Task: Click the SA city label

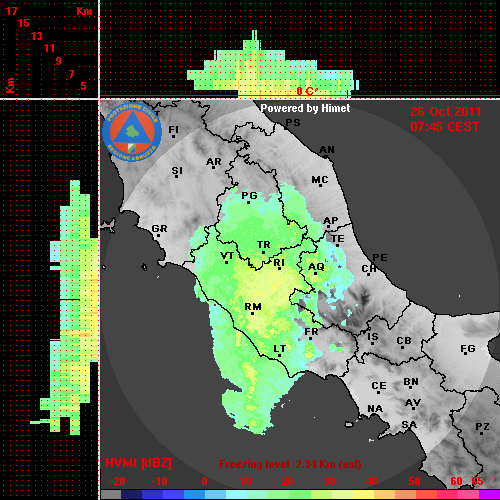Action: (409, 425)
